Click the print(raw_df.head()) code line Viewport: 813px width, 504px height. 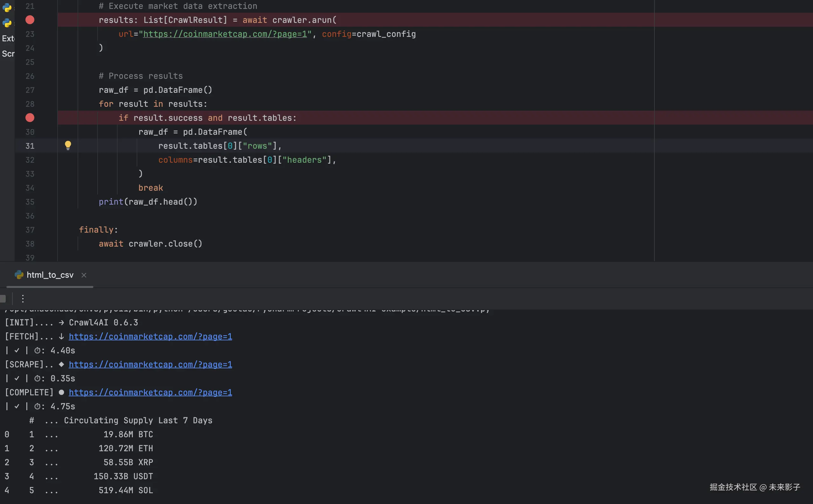coord(148,202)
